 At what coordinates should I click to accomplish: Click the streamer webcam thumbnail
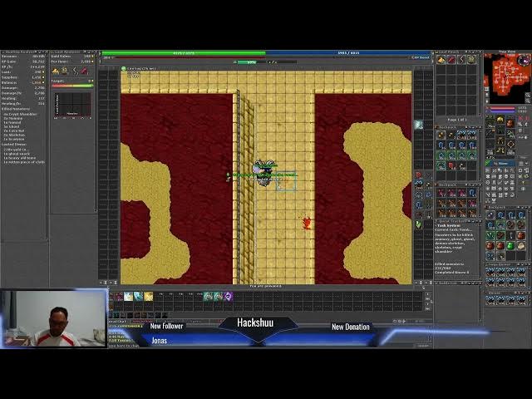pyautogui.click(x=53, y=318)
